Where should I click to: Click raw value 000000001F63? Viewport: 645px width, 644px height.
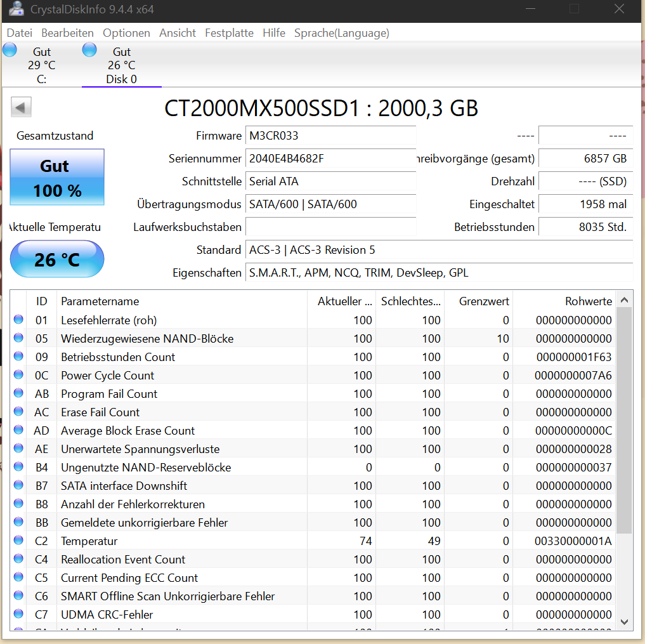coord(574,357)
